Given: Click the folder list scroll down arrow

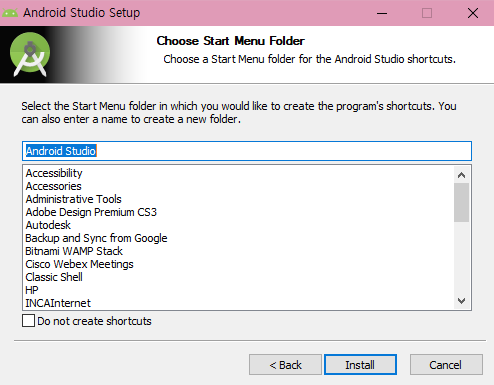Looking at the screenshot, I should pyautogui.click(x=461, y=301).
